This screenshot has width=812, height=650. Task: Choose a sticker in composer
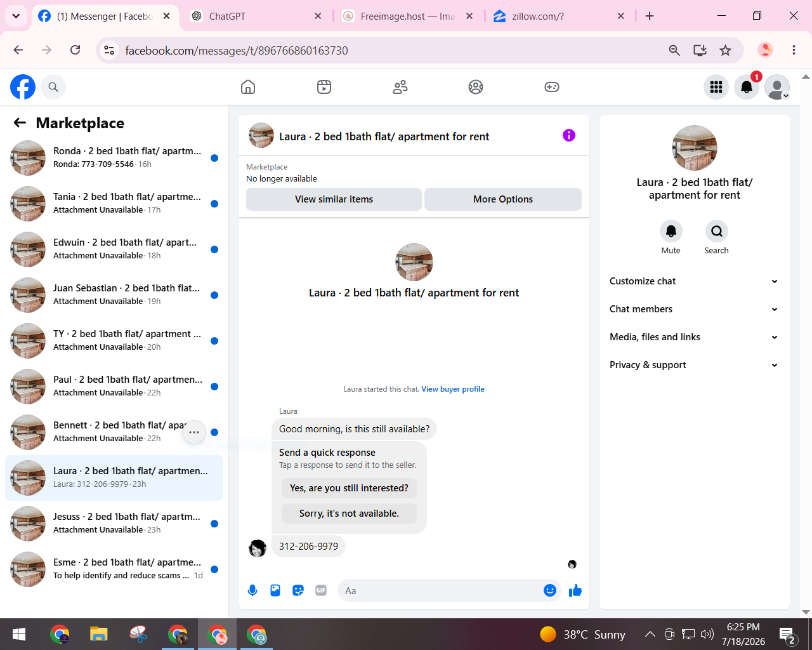point(298,591)
